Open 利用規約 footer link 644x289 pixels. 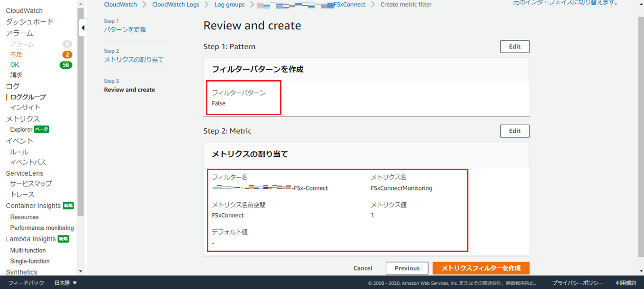626,283
